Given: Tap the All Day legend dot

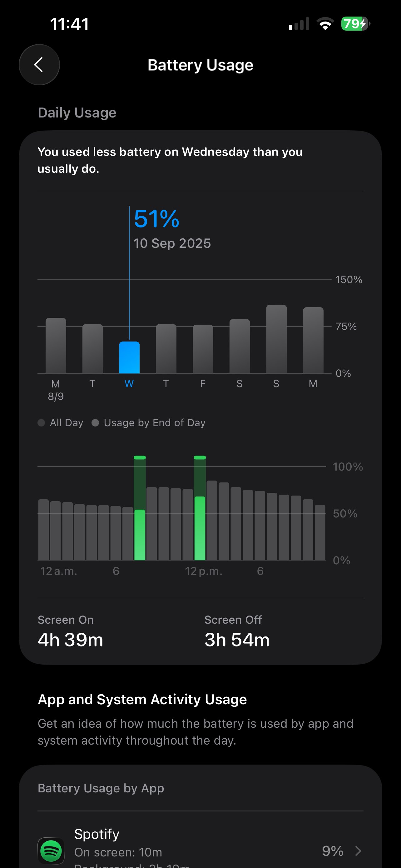Looking at the screenshot, I should [42, 422].
